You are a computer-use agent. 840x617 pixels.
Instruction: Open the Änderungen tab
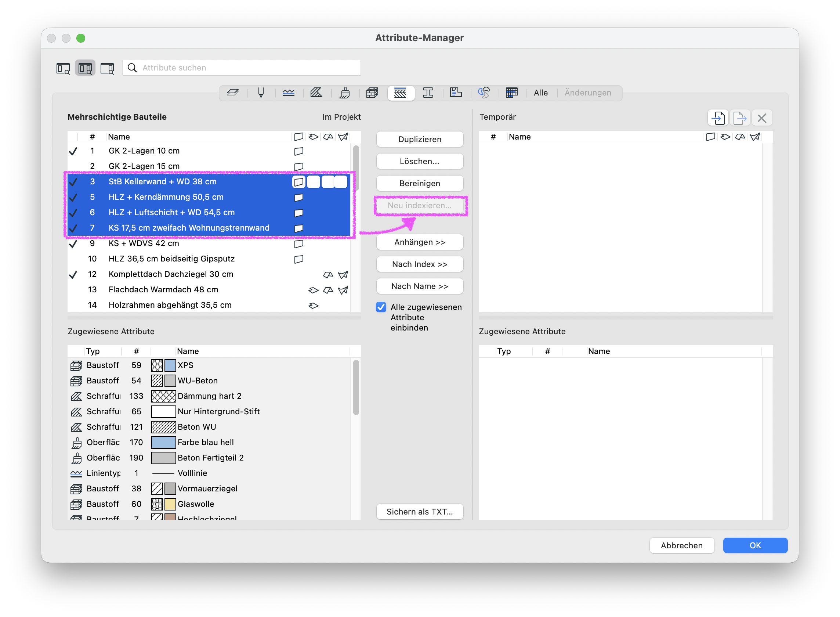[x=588, y=93]
